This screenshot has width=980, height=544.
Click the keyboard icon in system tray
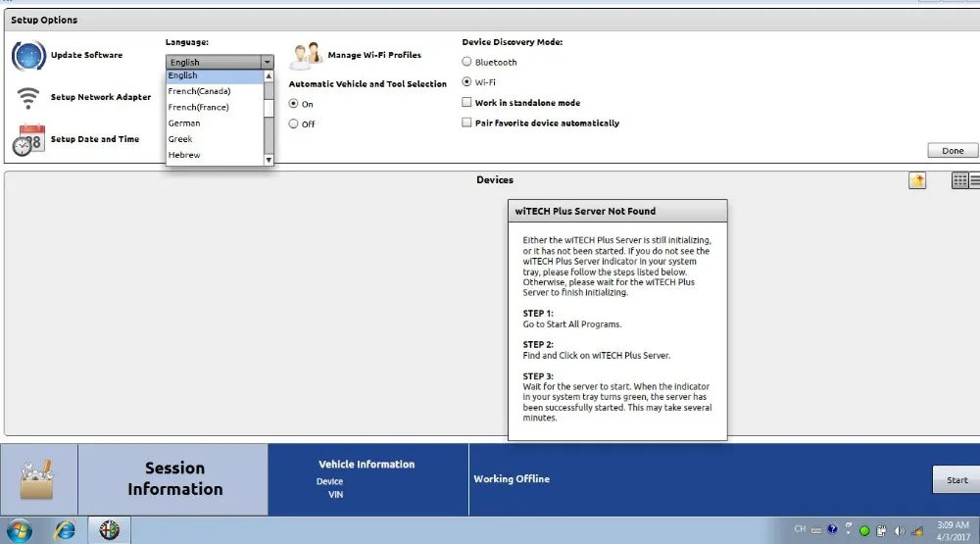[x=816, y=530]
